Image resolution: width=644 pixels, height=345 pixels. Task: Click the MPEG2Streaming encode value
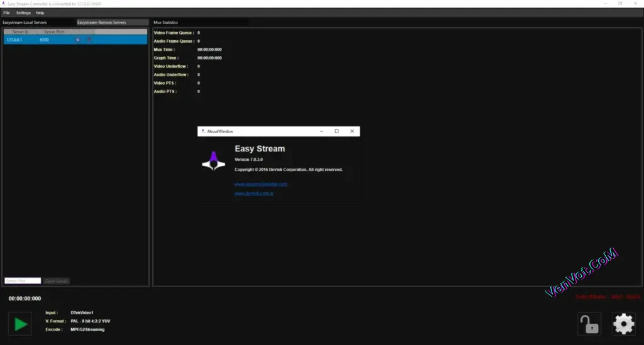87,329
